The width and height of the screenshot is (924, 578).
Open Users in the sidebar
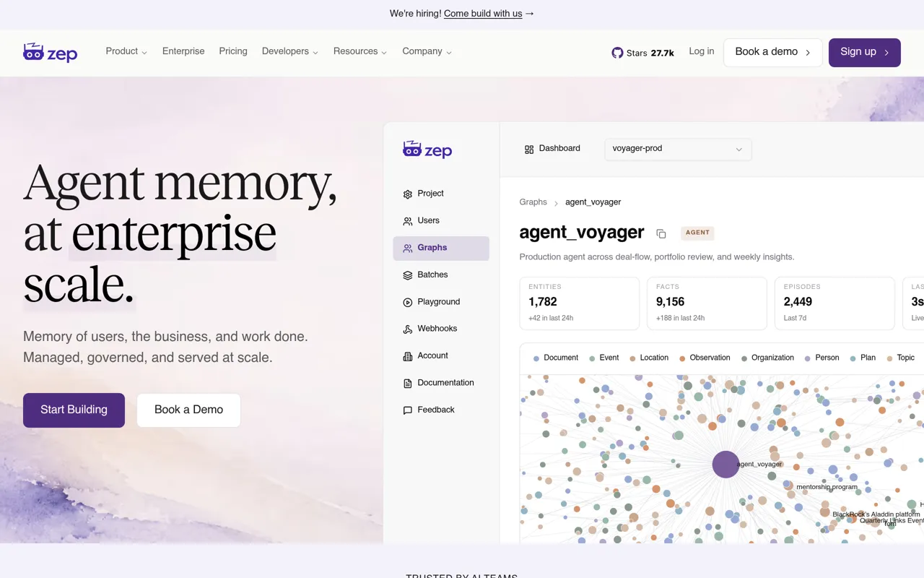441,221
